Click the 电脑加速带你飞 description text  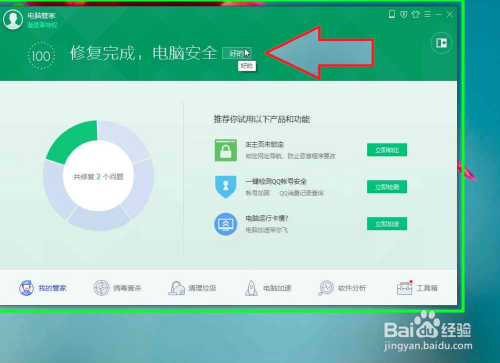pos(267,230)
